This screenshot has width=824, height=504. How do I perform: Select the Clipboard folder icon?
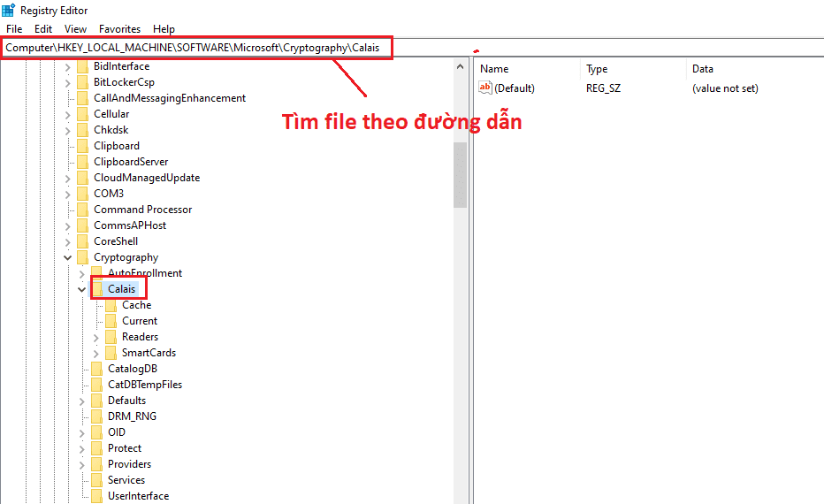pos(82,146)
